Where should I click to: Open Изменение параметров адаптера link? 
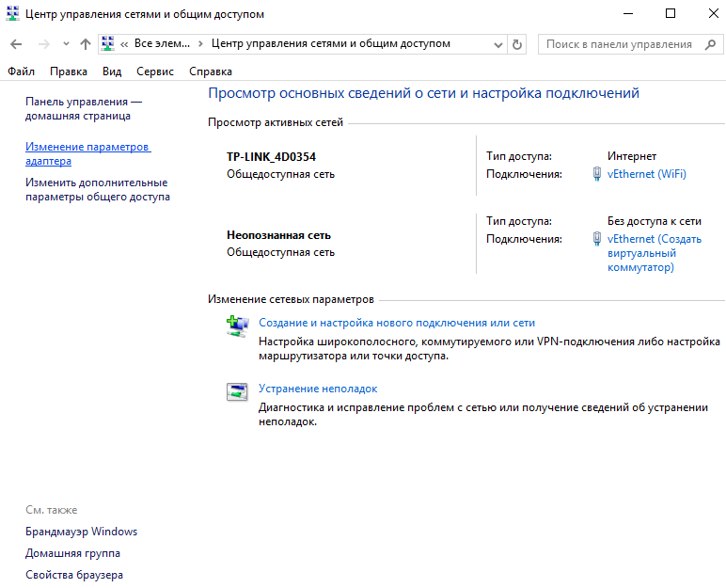(87, 154)
